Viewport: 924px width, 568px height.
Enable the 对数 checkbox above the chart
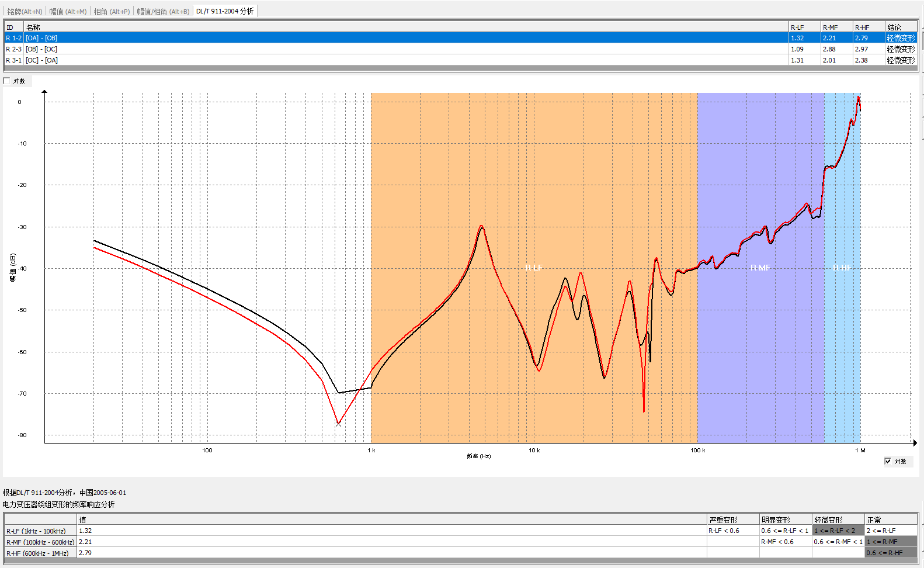8,81
